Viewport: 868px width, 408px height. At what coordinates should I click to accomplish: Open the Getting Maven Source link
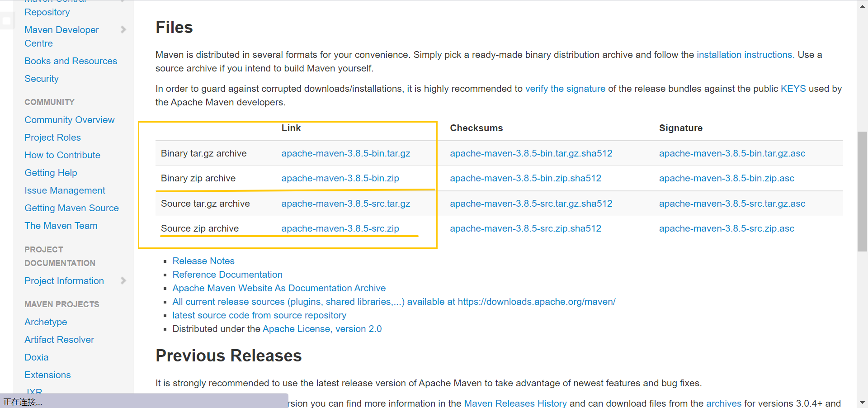(x=71, y=208)
